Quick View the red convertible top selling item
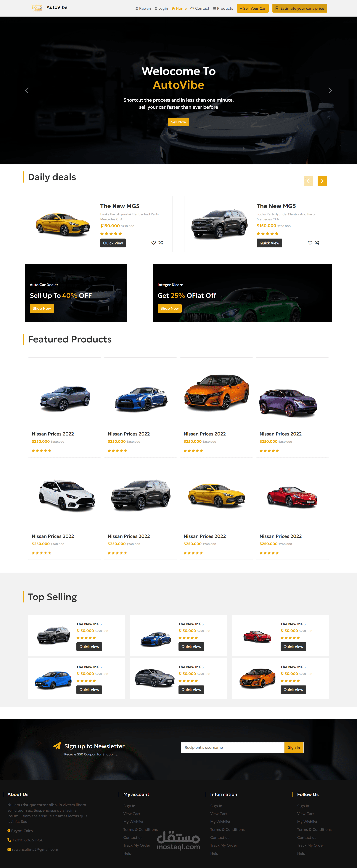This screenshot has width=357, height=868. [293, 647]
